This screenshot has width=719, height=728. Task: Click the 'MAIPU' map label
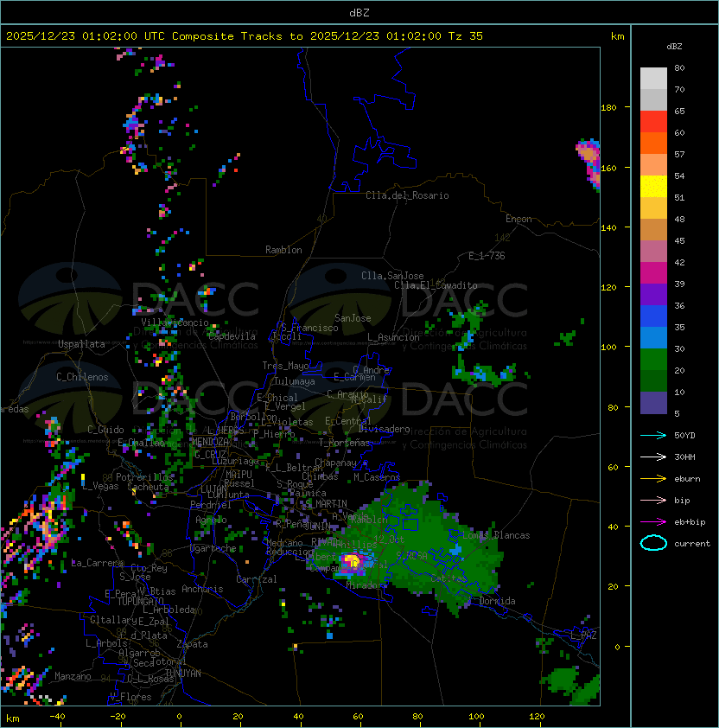pos(239,475)
